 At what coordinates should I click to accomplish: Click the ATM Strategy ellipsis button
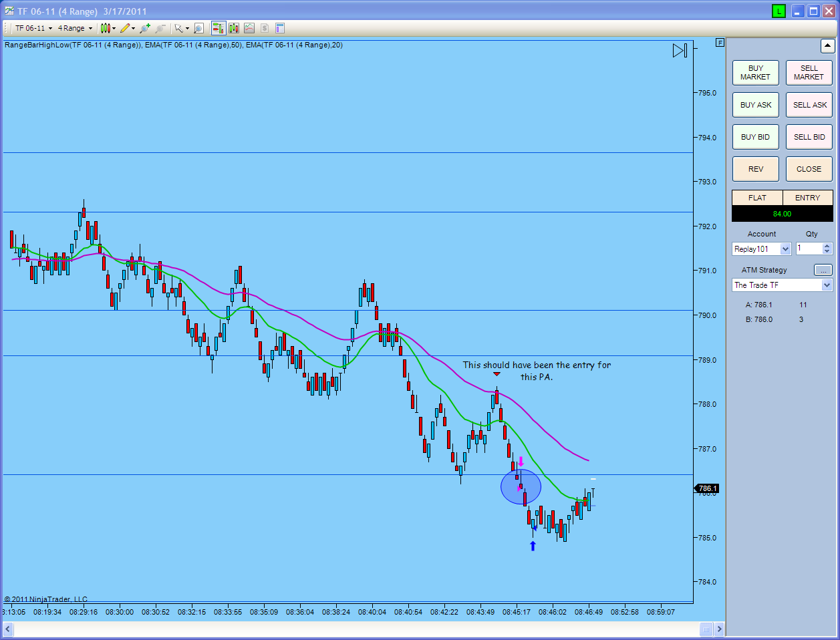click(823, 270)
